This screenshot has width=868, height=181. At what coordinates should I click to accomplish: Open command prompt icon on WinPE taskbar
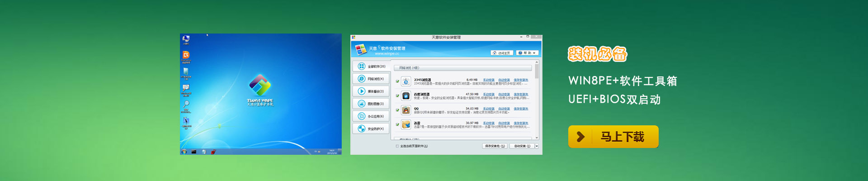coord(193,152)
